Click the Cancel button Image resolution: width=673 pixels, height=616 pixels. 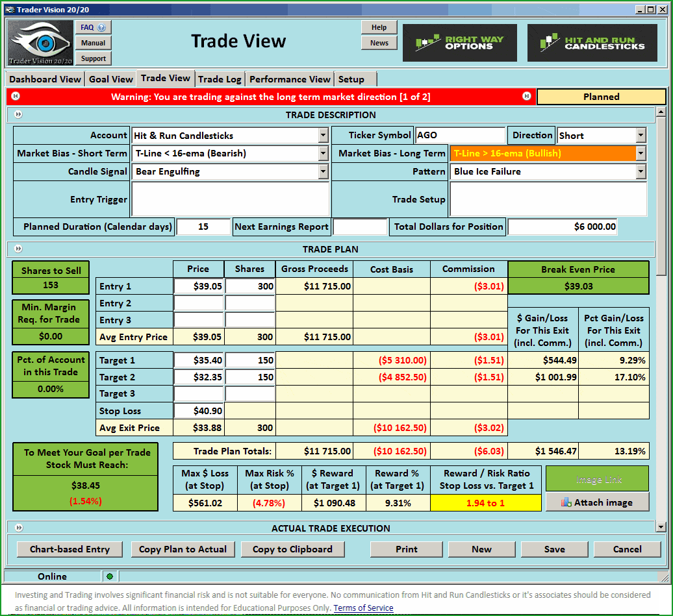point(627,549)
